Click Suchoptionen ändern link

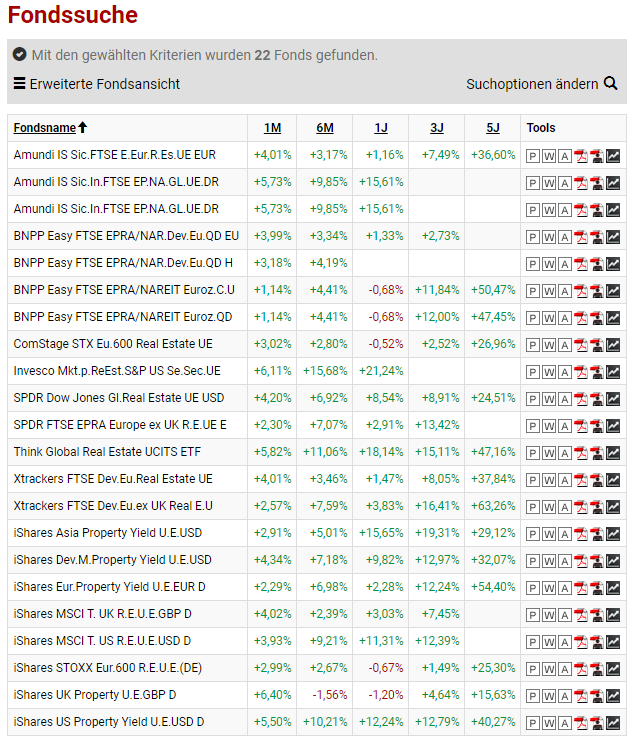[x=532, y=84]
